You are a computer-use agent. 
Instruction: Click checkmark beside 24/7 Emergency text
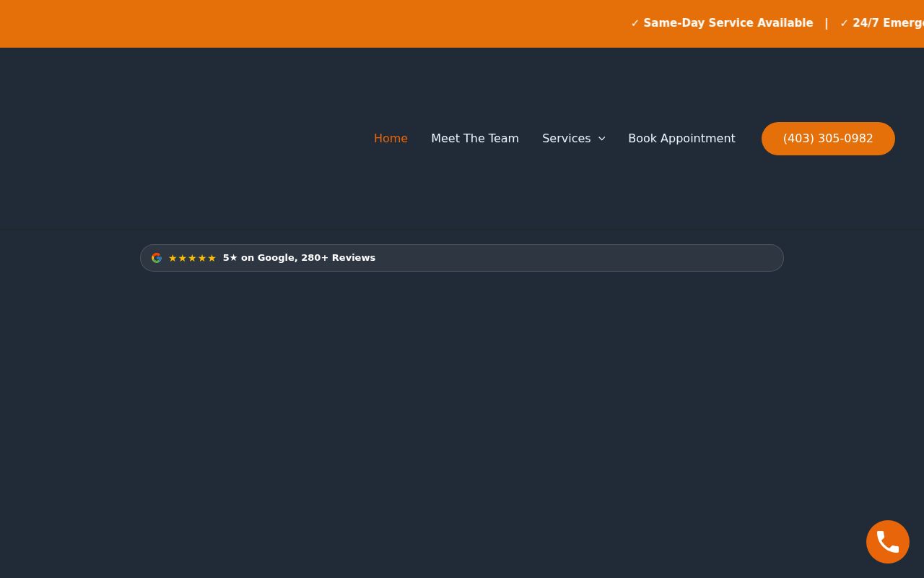click(844, 23)
